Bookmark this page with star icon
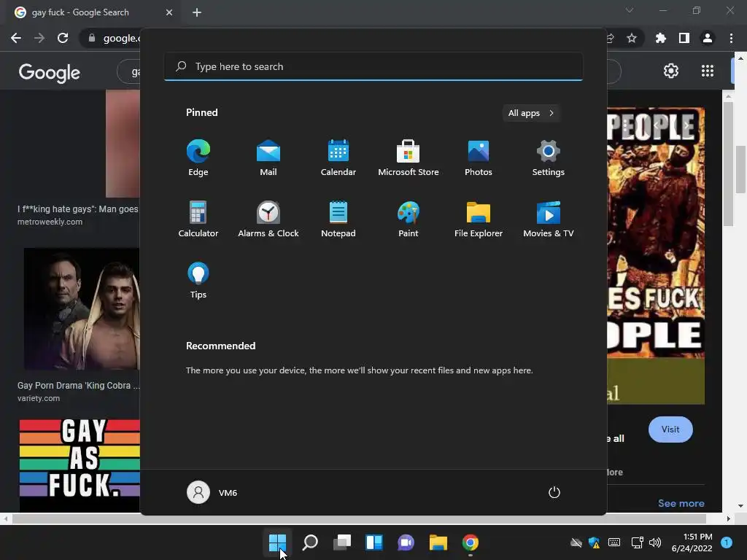The height and width of the screenshot is (560, 747). pos(632,38)
